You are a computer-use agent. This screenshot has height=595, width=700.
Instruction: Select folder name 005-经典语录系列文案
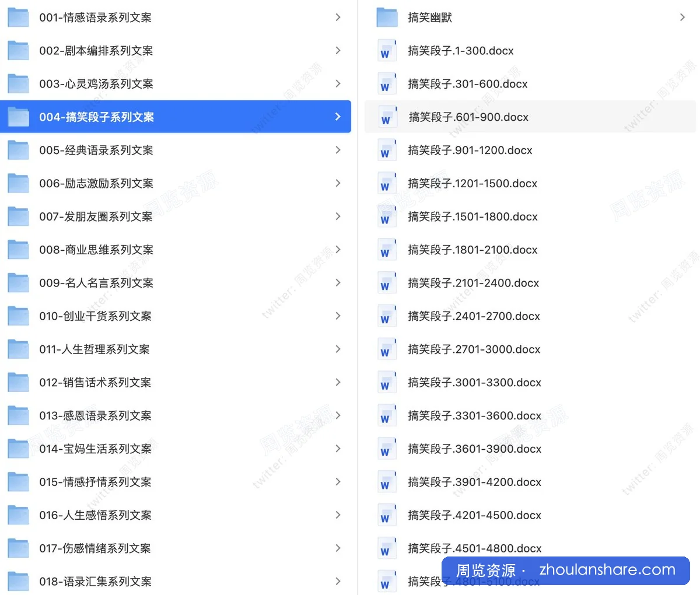coord(96,150)
